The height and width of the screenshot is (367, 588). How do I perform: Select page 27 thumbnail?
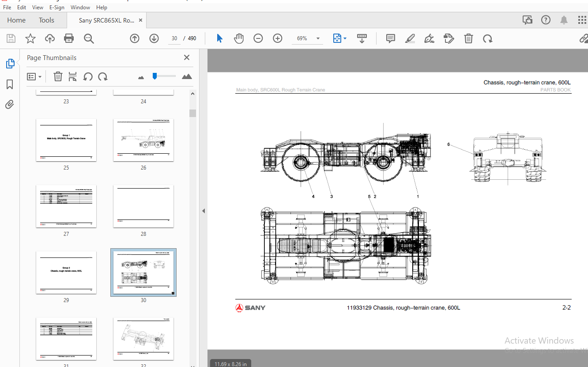[66, 206]
